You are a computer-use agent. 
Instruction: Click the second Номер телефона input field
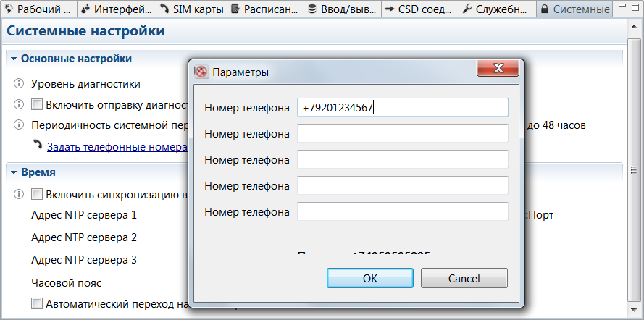(x=403, y=133)
